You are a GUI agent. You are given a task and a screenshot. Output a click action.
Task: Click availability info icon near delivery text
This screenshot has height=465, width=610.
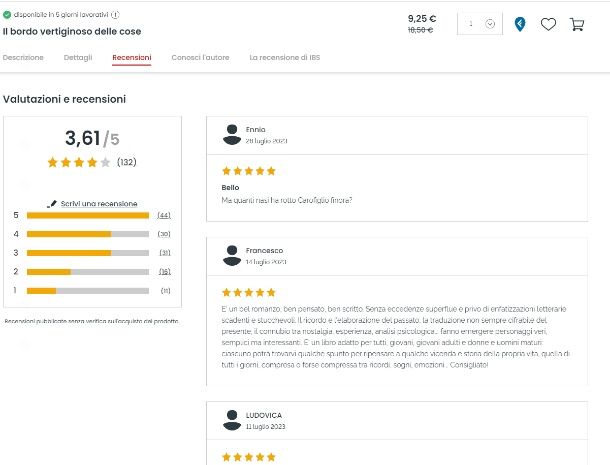point(115,15)
